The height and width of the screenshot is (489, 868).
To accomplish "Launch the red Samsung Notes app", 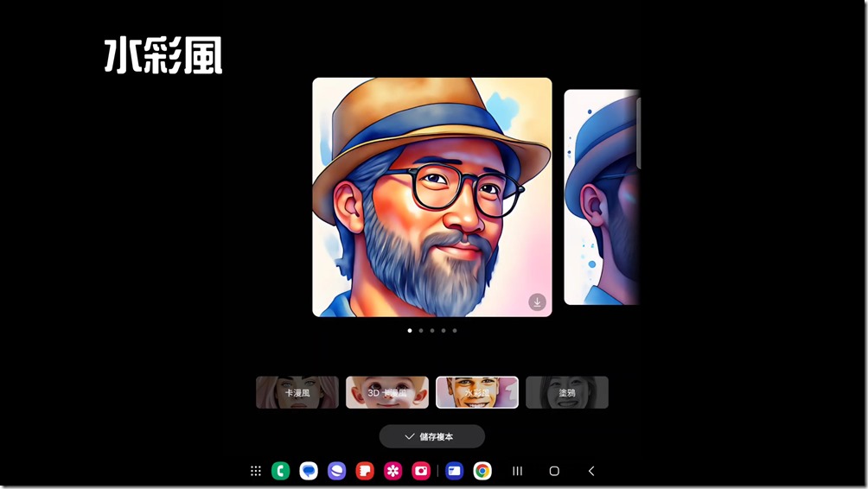I will [x=365, y=471].
